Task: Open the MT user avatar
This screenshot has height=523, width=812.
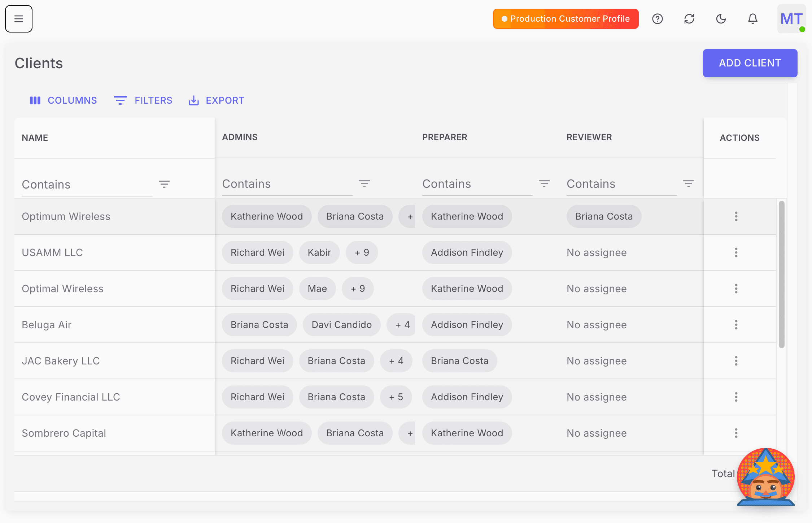Action: coord(791,19)
